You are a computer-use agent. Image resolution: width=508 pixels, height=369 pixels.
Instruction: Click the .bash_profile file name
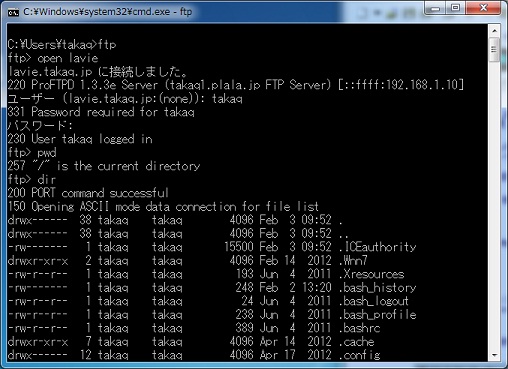[x=377, y=315]
